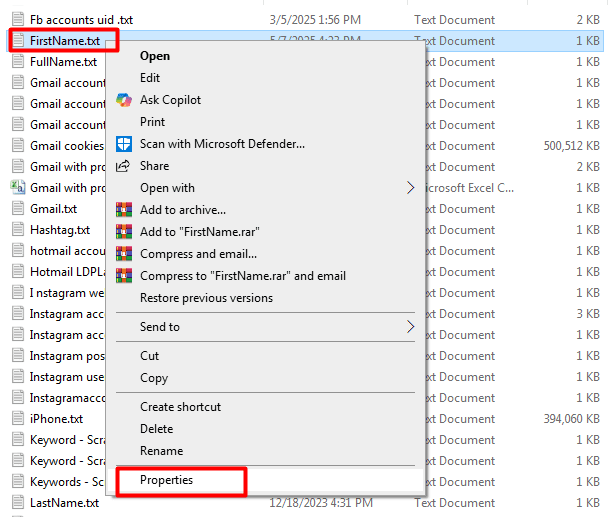The image size is (613, 517).
Task: Select the Keywords - Sc file entry
Action: [67, 482]
